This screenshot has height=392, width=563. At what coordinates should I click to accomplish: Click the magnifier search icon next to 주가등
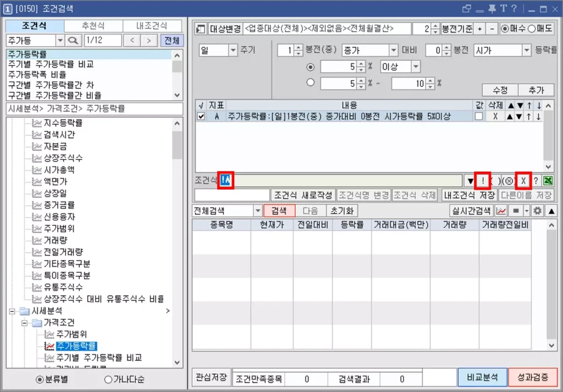73,41
